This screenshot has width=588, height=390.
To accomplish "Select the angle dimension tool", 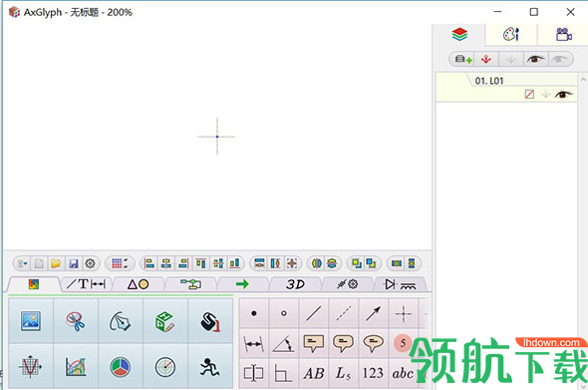I will 283,343.
